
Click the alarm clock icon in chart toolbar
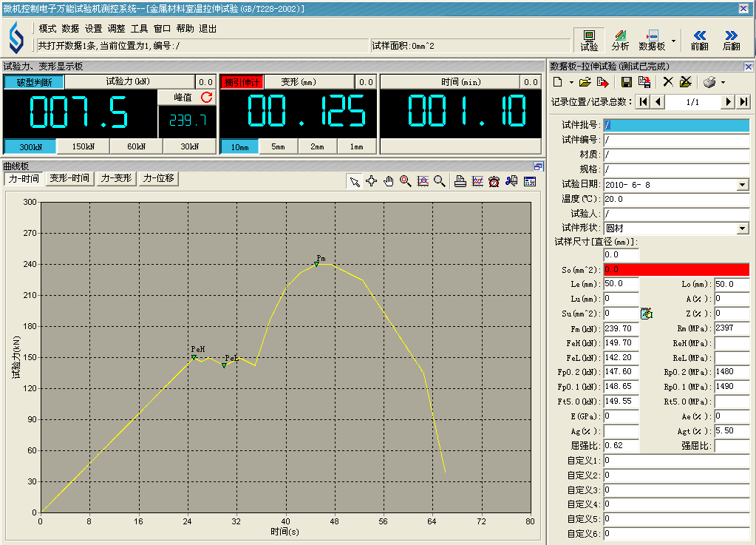pos(494,181)
